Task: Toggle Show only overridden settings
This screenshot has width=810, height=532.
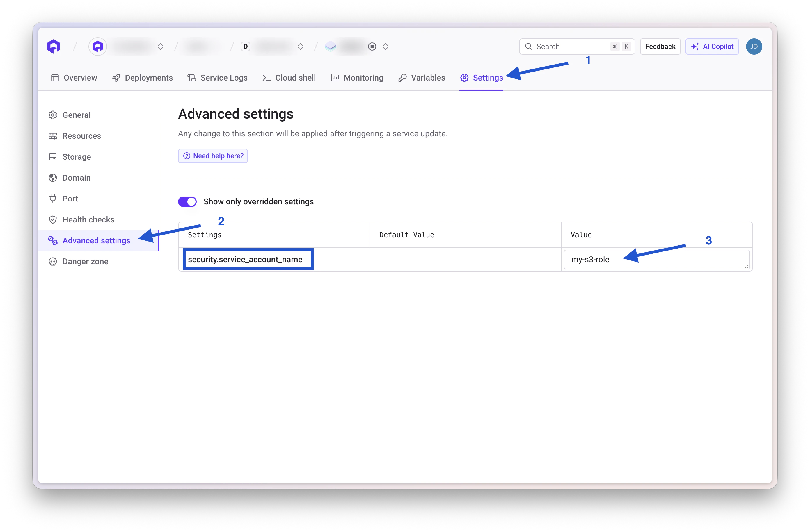Action: (187, 202)
